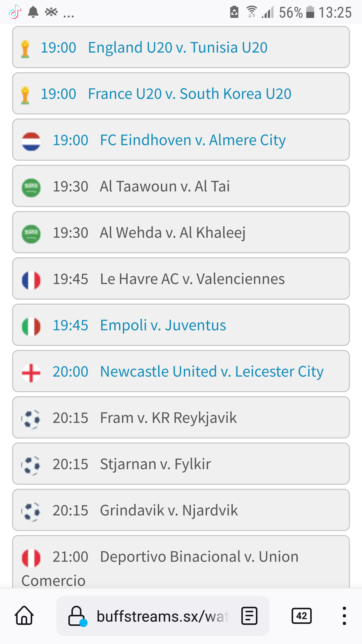The width and height of the screenshot is (362, 644).
Task: Open Le Havre AC v. Valenciennes match
Action: coord(181,278)
